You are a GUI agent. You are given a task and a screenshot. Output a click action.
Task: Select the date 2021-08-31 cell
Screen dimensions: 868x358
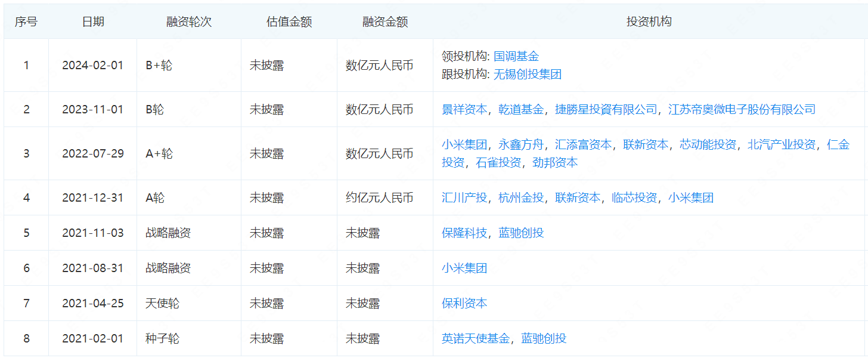tap(93, 268)
